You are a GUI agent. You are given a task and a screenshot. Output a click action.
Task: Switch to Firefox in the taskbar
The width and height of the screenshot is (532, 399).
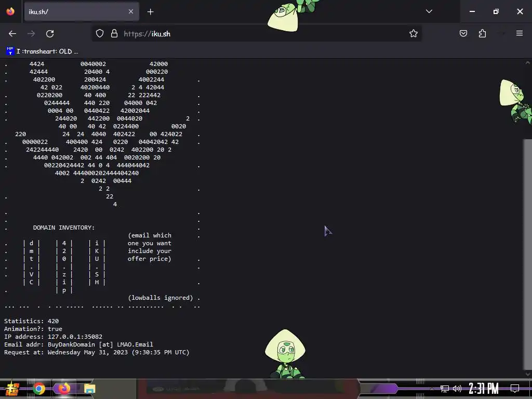click(64, 389)
